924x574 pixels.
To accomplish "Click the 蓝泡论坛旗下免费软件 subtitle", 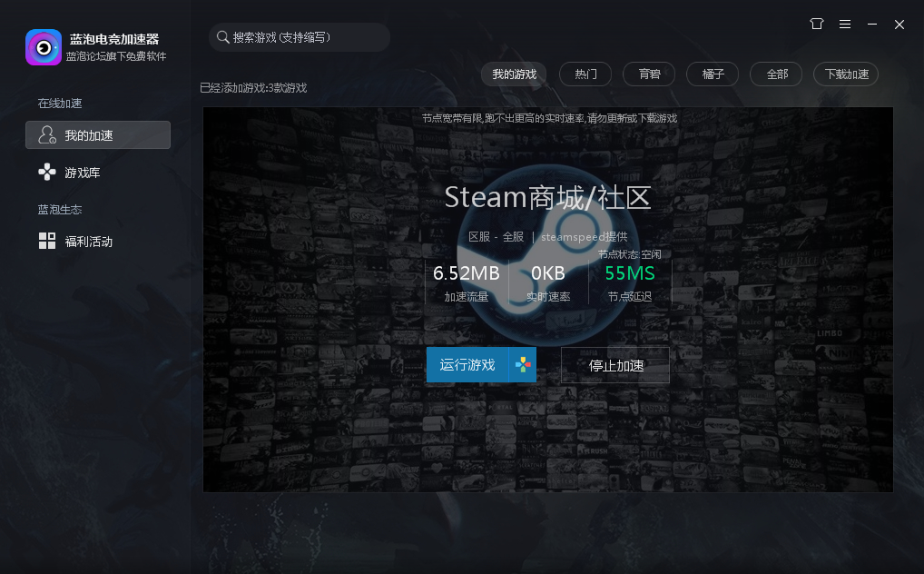I will tap(116, 56).
